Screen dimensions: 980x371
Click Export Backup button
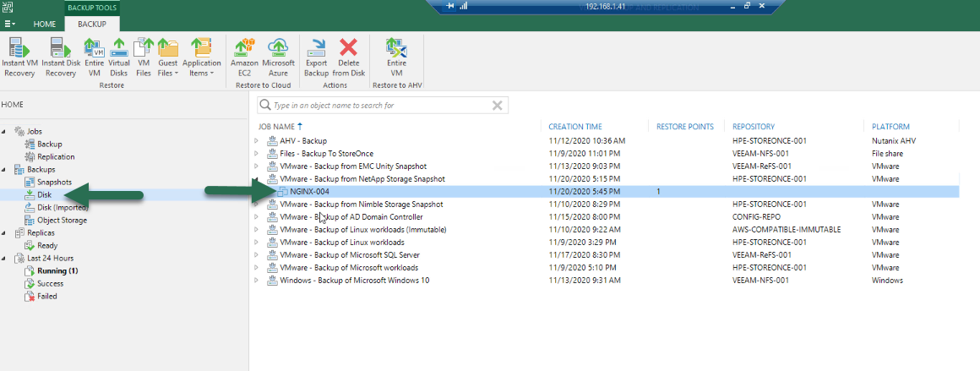[317, 57]
